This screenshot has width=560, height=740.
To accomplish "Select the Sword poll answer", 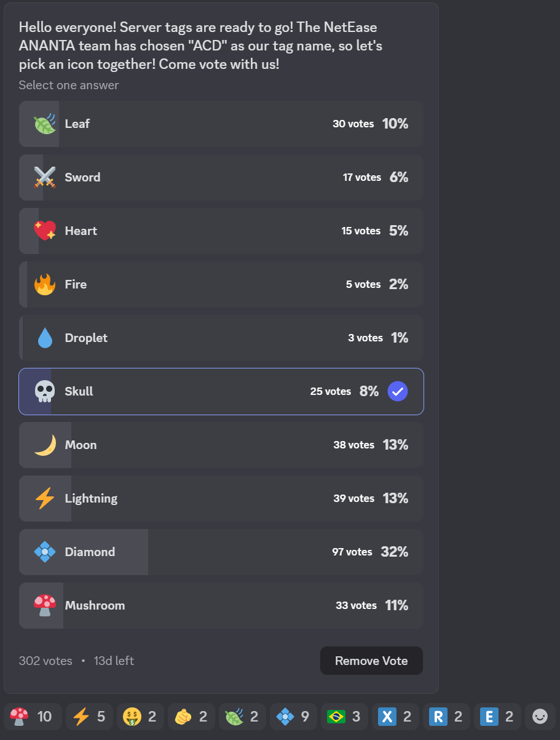I will (221, 177).
